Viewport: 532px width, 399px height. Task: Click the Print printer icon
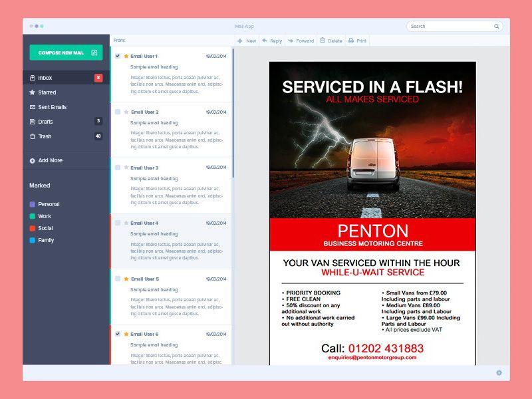click(x=351, y=41)
